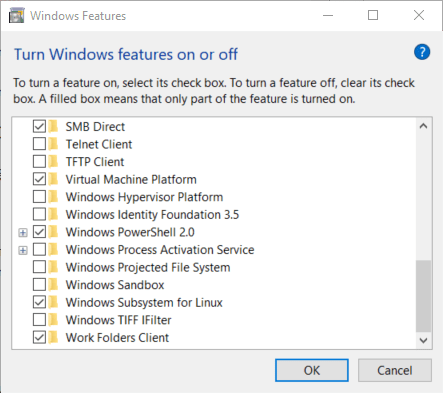Uncheck the Windows Subsystem for Linux checkbox
This screenshot has height=393, width=443.
(39, 302)
